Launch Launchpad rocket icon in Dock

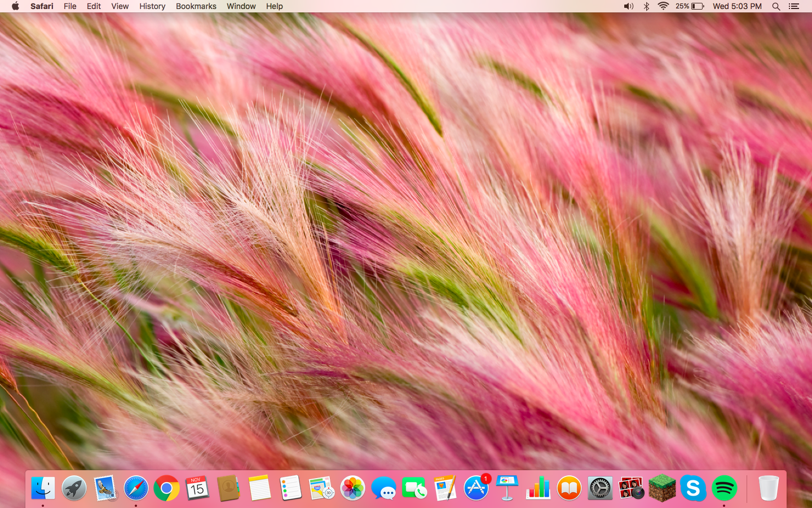[x=74, y=488]
